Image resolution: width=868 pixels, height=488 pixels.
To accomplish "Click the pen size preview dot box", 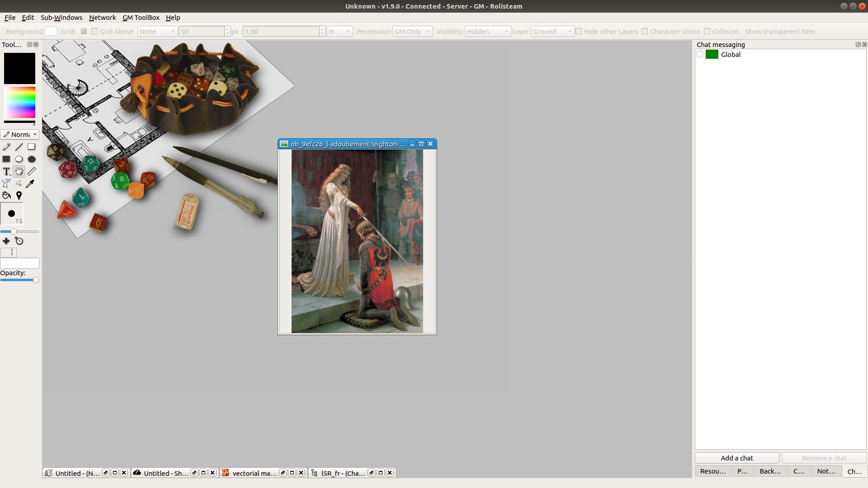I will 12,214.
